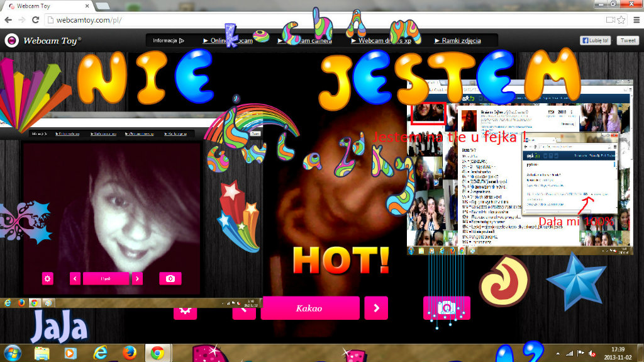This screenshot has width=644, height=362.
Task: Open settings gear in embedded left screenshot
Action: pos(48,278)
